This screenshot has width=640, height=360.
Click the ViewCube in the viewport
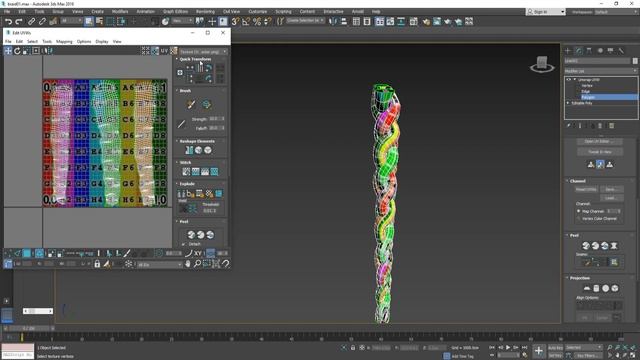[542, 64]
